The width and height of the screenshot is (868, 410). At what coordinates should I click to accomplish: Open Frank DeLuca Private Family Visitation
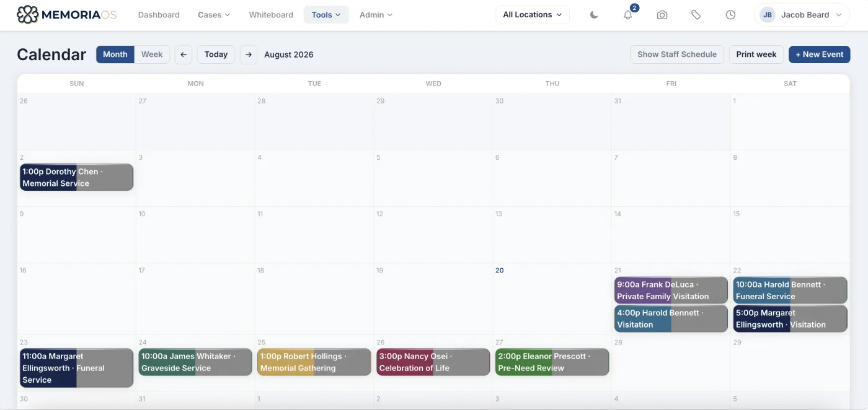coord(671,290)
